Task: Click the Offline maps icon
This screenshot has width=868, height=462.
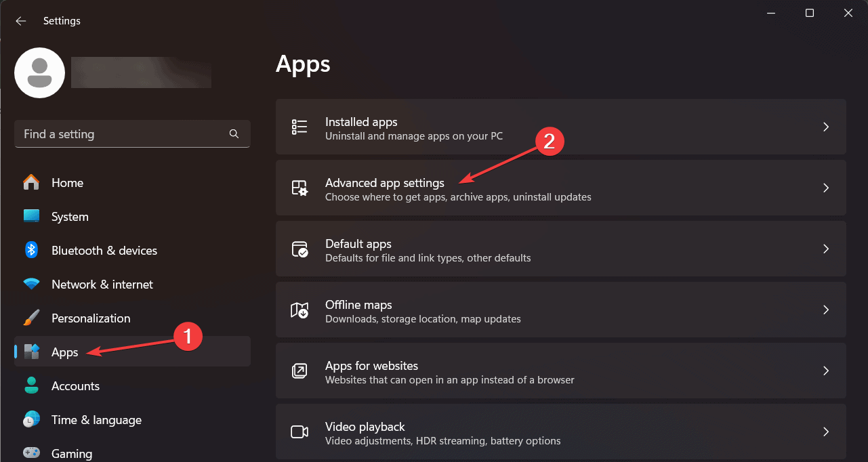Action: coord(299,310)
